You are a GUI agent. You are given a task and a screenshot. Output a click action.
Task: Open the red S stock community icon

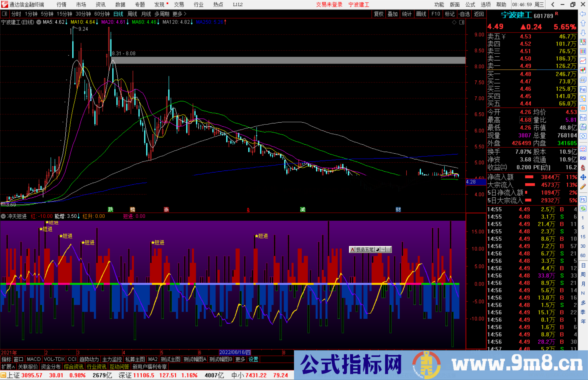pyautogui.click(x=583, y=166)
